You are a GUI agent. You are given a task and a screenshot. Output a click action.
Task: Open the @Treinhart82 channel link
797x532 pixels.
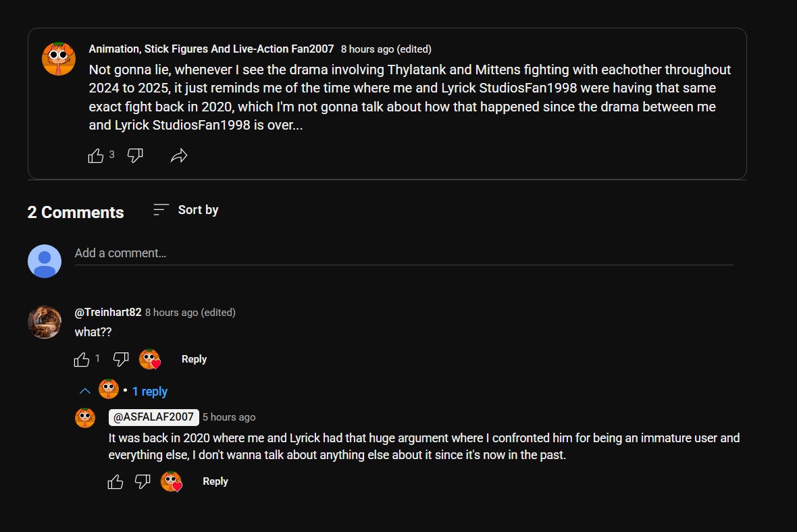(x=108, y=313)
